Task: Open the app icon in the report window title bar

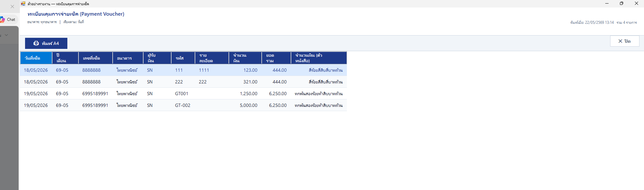Action: coord(23,4)
